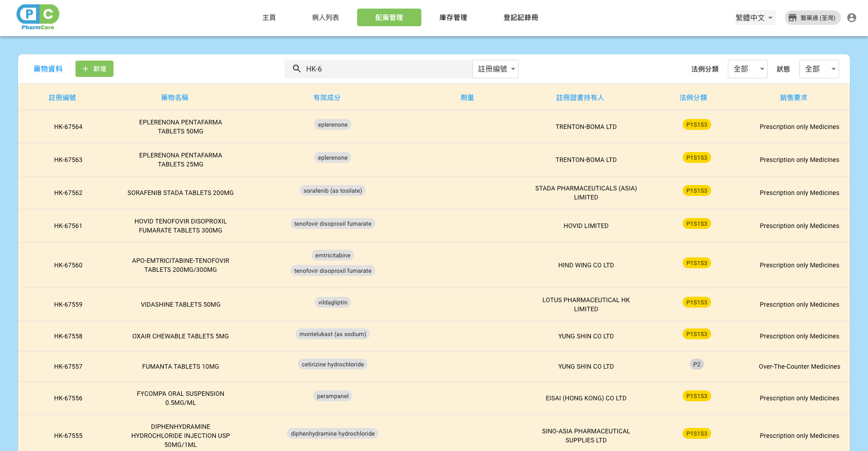Click SINO-ASIA PHARMACEUTICAL SUPPLIES LTD
Image resolution: width=868 pixels, height=451 pixels.
(586, 436)
